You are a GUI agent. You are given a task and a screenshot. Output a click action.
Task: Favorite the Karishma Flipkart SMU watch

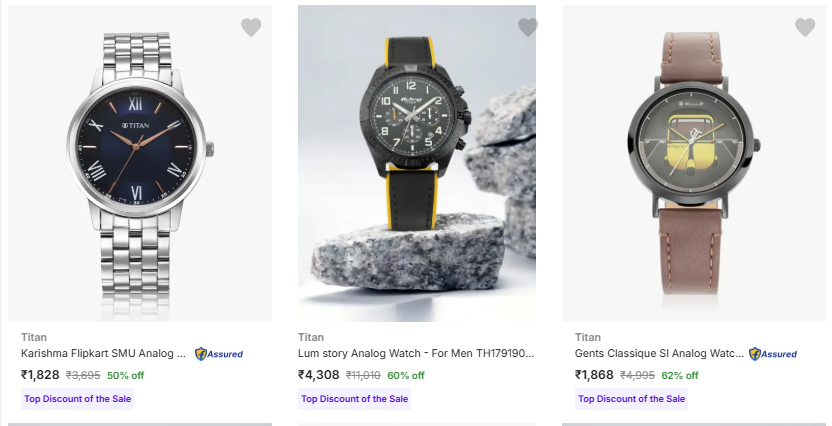coord(251,28)
